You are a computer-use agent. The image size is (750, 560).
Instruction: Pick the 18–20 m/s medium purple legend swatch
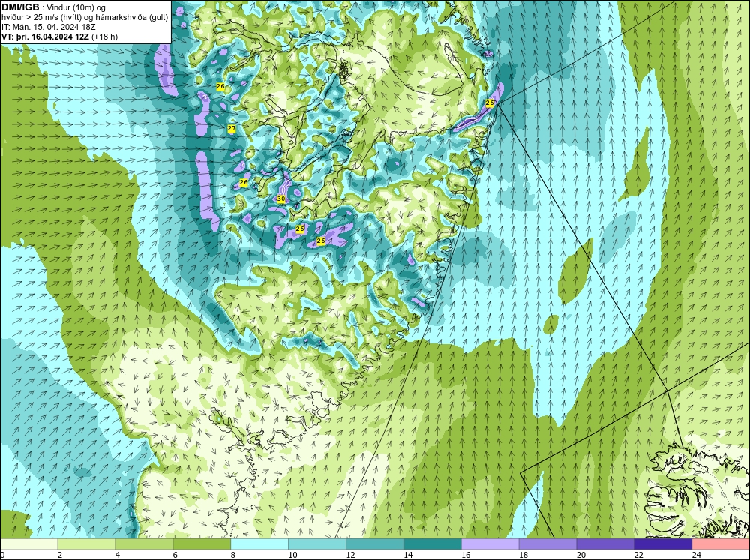[547, 544]
